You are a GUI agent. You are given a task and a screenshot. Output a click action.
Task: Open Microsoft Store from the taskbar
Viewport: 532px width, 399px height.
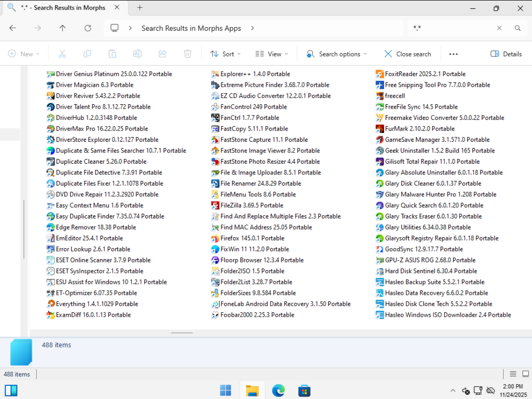click(304, 390)
